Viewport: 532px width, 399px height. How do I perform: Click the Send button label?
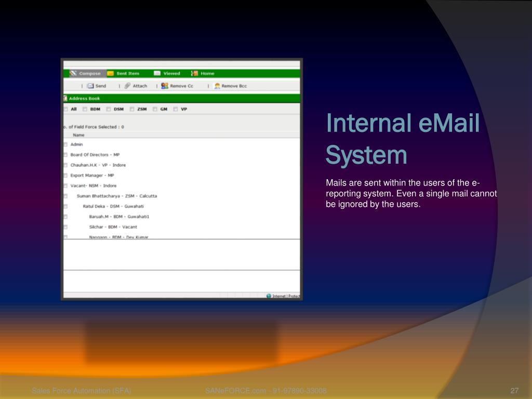click(x=101, y=86)
